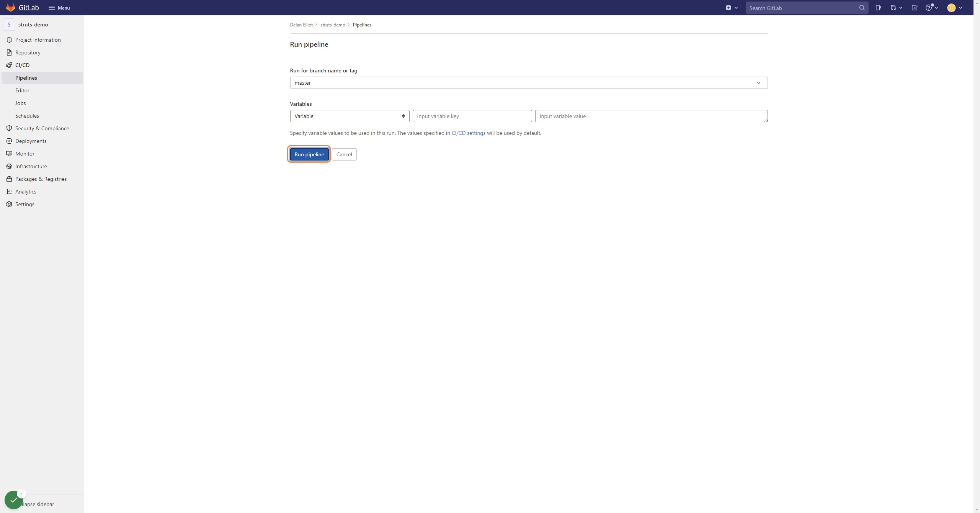
Task: Click the Settings gear icon
Action: pyautogui.click(x=9, y=204)
